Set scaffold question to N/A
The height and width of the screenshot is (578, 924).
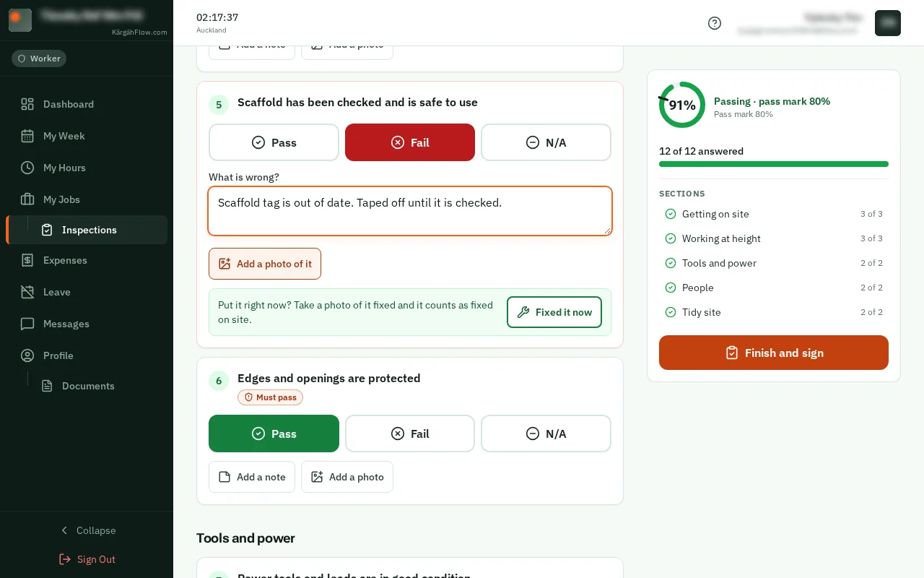point(546,142)
